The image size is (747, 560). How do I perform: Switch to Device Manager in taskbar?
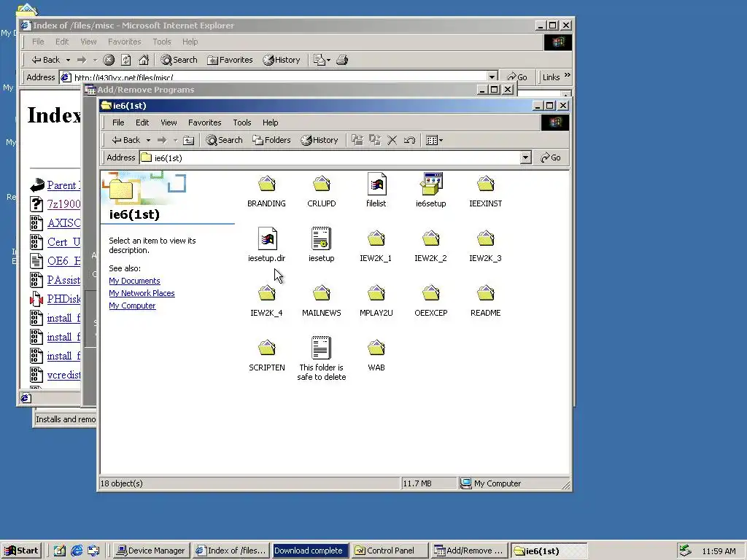[x=150, y=551]
